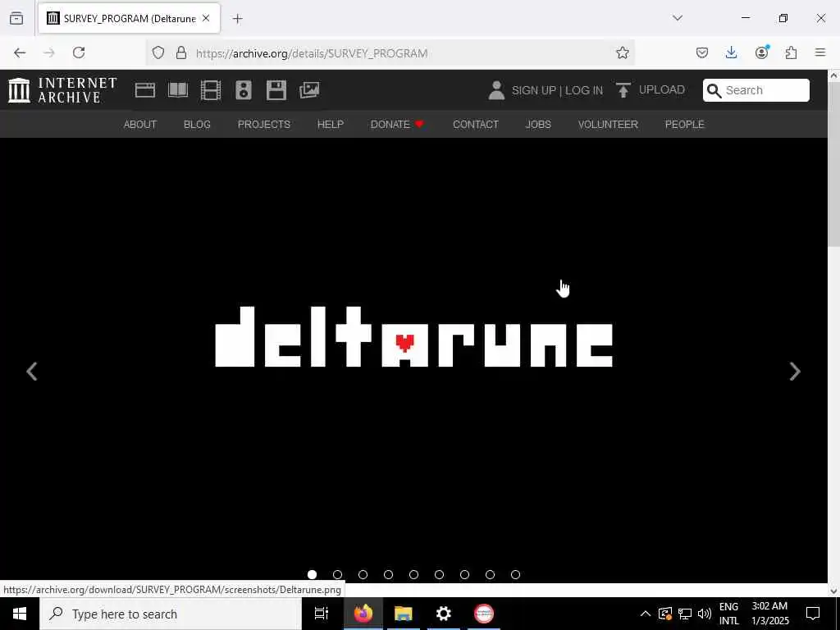Select the third carousel dot
840x630 pixels.
pos(363,575)
